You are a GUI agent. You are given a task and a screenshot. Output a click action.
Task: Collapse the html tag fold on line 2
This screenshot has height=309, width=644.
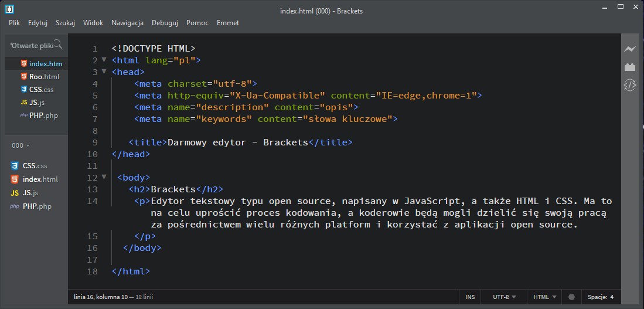(x=104, y=60)
